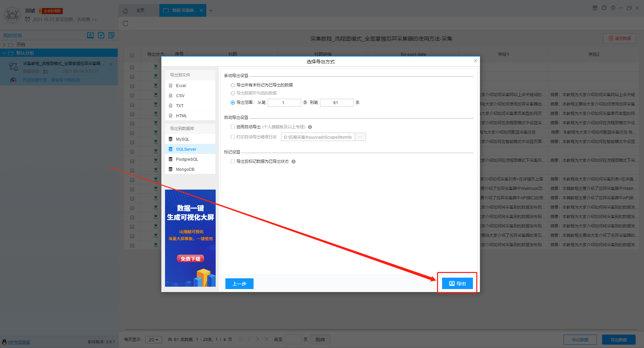This screenshot has height=348, width=644.
Task: Go to next page arrow in pagination
Action: click(x=257, y=339)
